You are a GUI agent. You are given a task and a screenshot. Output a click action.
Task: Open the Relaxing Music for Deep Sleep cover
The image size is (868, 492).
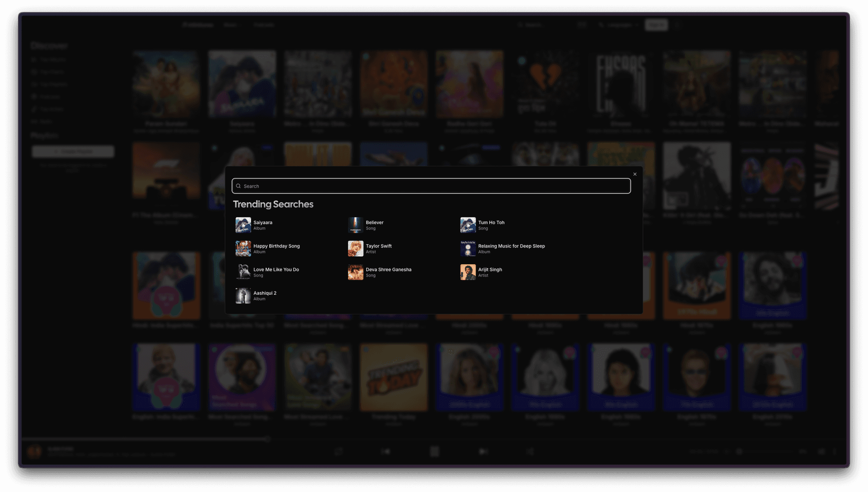(x=468, y=249)
